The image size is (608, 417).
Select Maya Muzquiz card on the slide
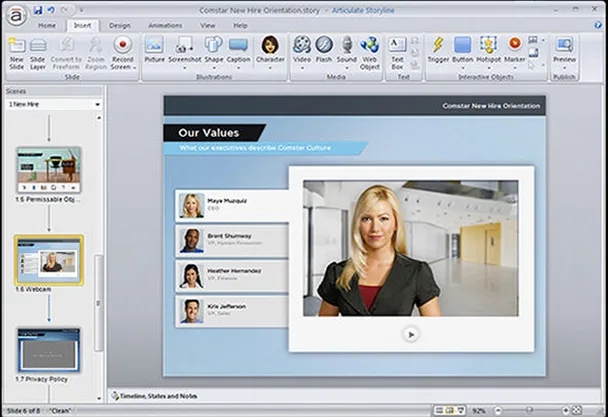(x=233, y=206)
